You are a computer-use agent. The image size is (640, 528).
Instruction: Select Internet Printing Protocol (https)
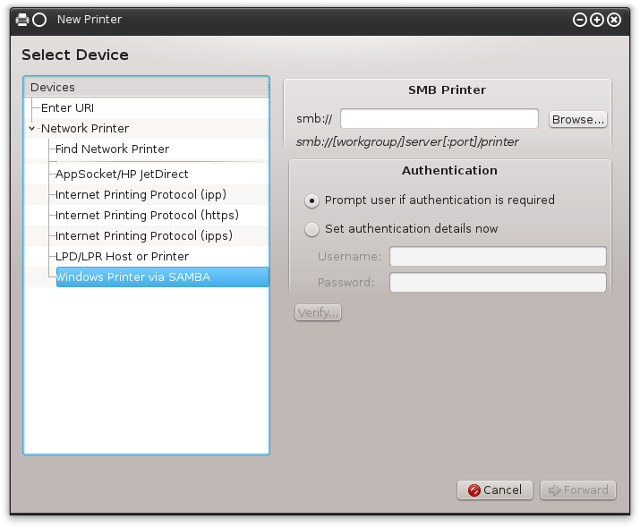pyautogui.click(x=147, y=215)
